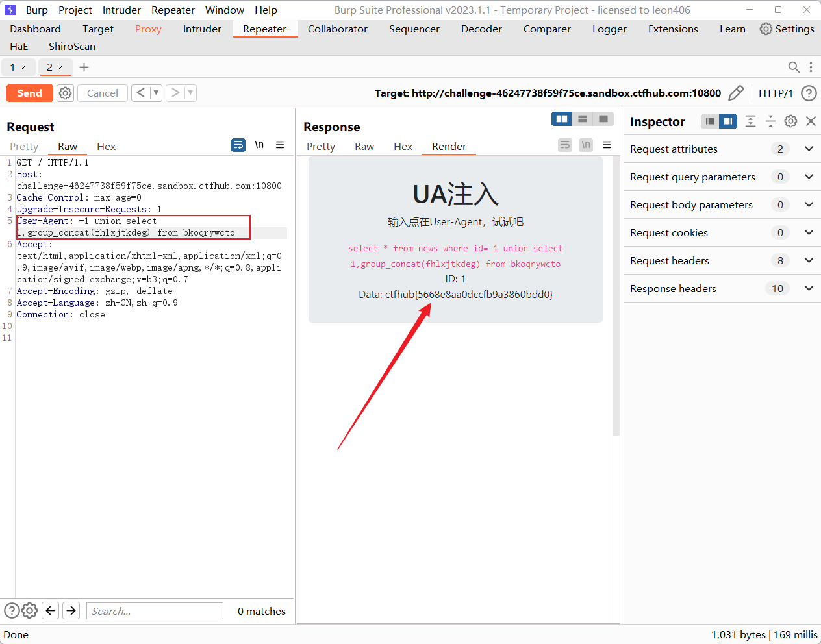Expand all Inspector sections icon
The width and height of the screenshot is (821, 644).
coord(750,121)
